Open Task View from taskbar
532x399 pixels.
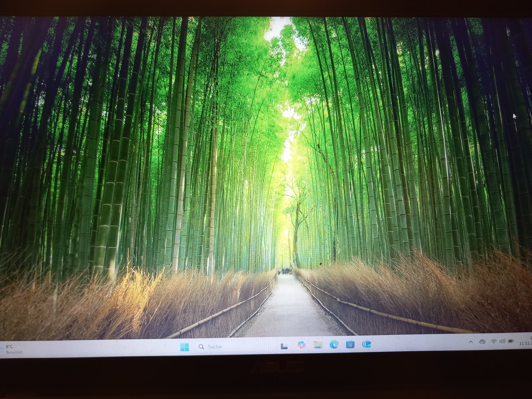(284, 346)
